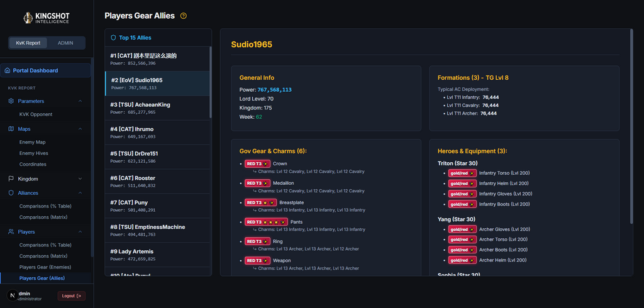Click the Gov Gear & Charms (6) heading
Viewport: 644px width, 308px height.
[273, 151]
